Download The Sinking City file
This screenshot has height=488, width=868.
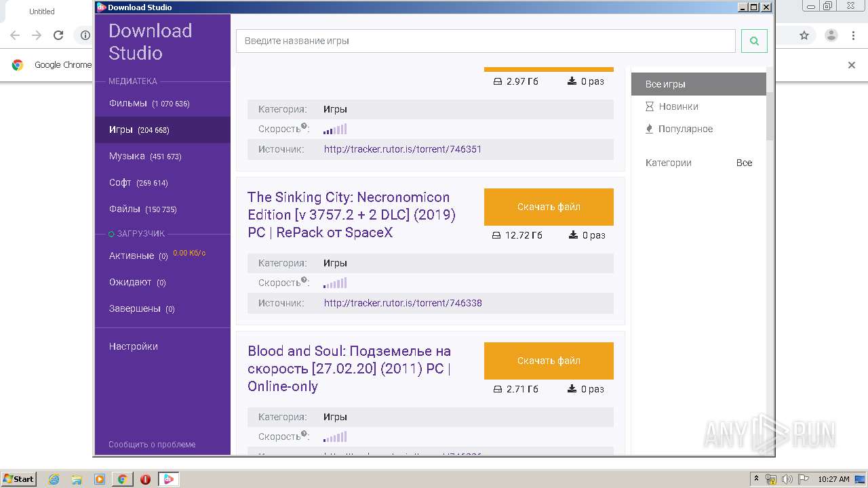549,207
